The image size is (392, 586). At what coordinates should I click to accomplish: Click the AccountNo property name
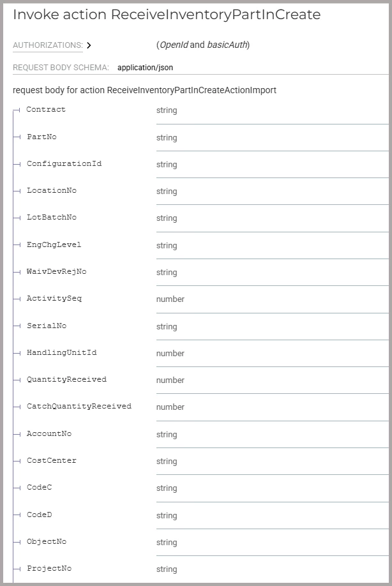(x=49, y=434)
